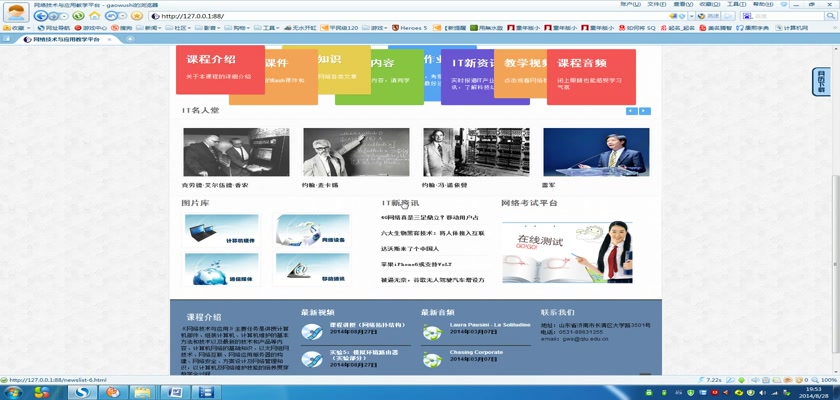Click the gold star favorites icon
The height and width of the screenshot is (400, 840).
point(137,16)
